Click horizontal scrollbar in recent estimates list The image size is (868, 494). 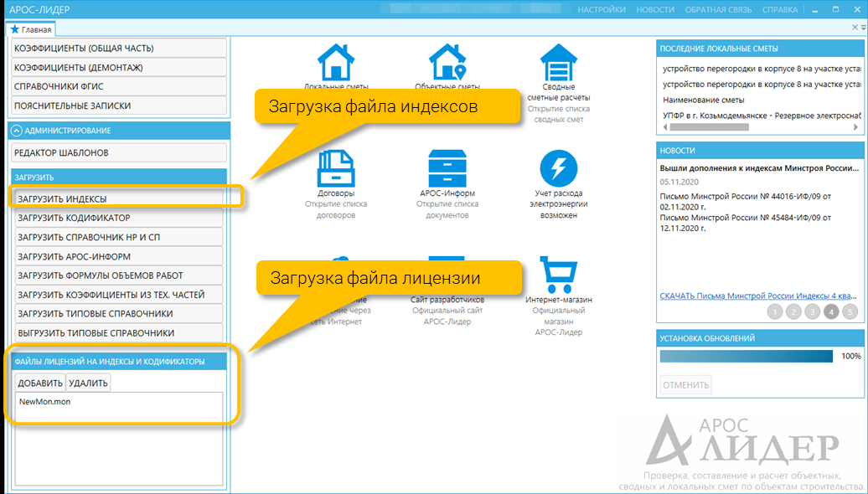coord(709,127)
